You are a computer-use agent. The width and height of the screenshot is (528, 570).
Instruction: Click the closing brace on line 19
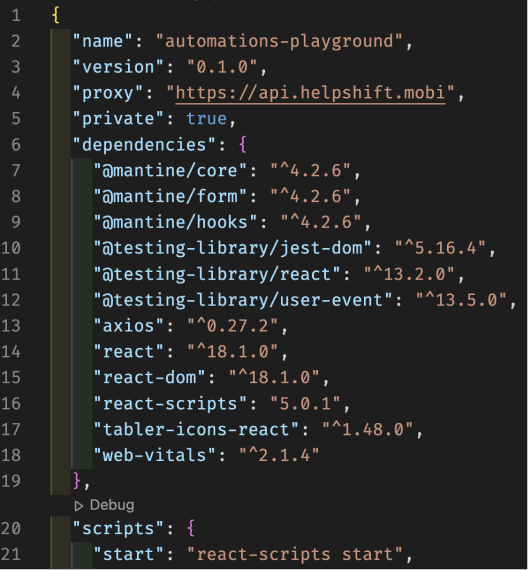pos(77,481)
